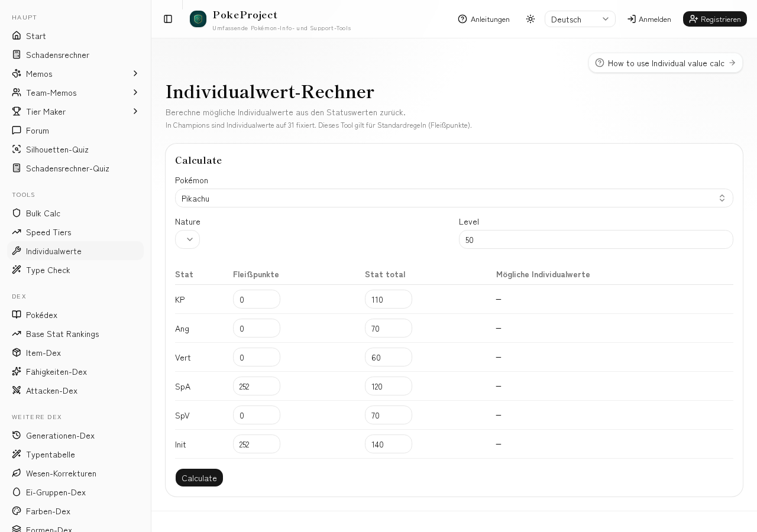Expand the Tier Maker submenu chevron
The height and width of the screenshot is (532, 757).
(x=135, y=112)
